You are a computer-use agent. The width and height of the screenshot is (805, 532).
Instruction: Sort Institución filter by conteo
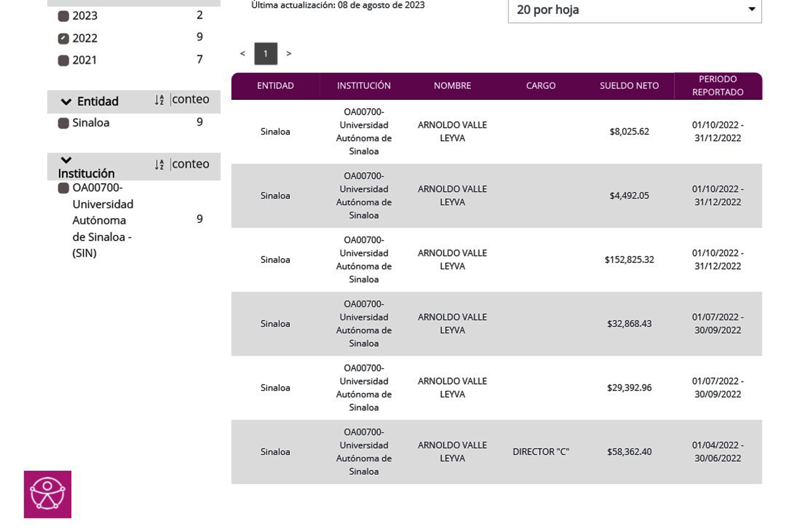[190, 164]
